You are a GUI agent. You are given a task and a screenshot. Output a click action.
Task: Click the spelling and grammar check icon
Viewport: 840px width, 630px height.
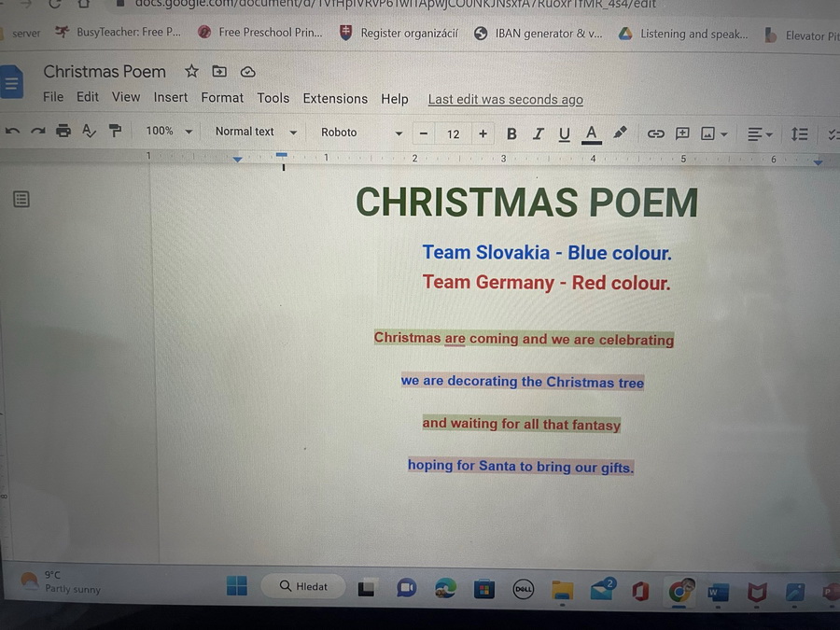click(90, 132)
